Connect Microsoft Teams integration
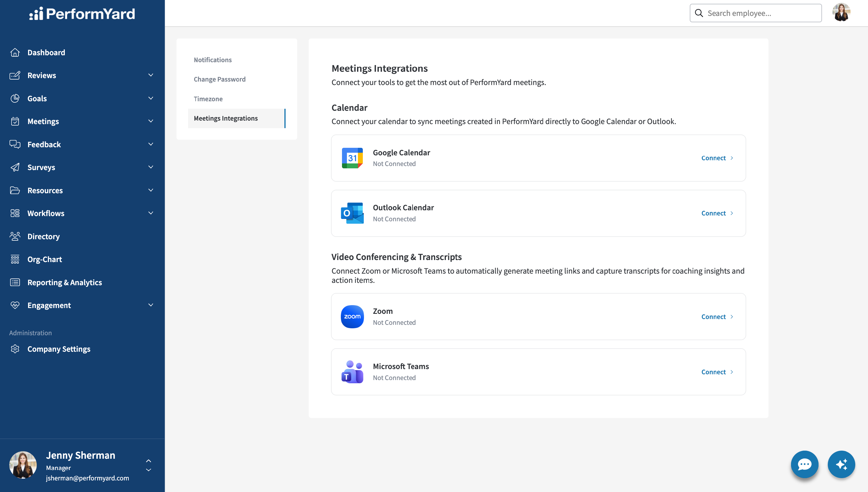Viewport: 868px width, 492px height. click(717, 372)
